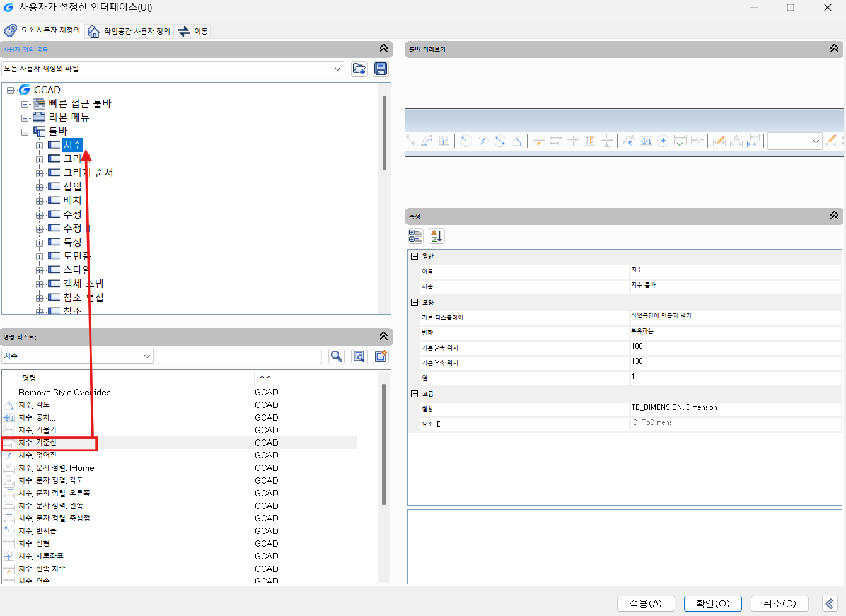Viewport: 846px width, 616px height.
Task: Click the collapse panel arrow icon beside 취소(C)
Action: click(830, 603)
